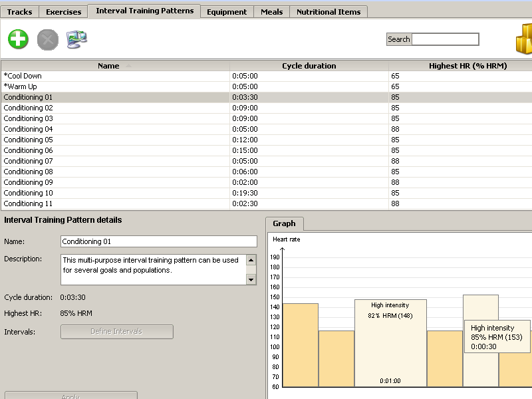Select the Nutritional Items tab
This screenshot has width=532, height=399.
click(x=328, y=12)
